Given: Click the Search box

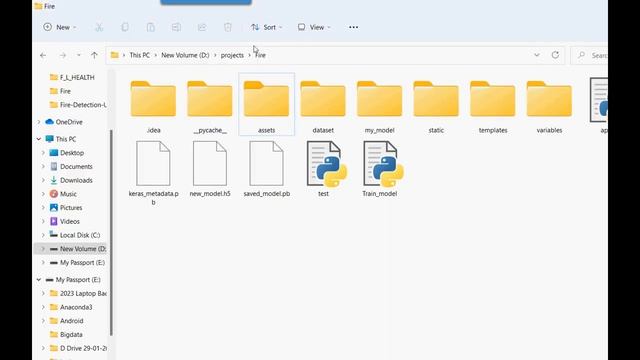Looking at the screenshot, I should 590,55.
